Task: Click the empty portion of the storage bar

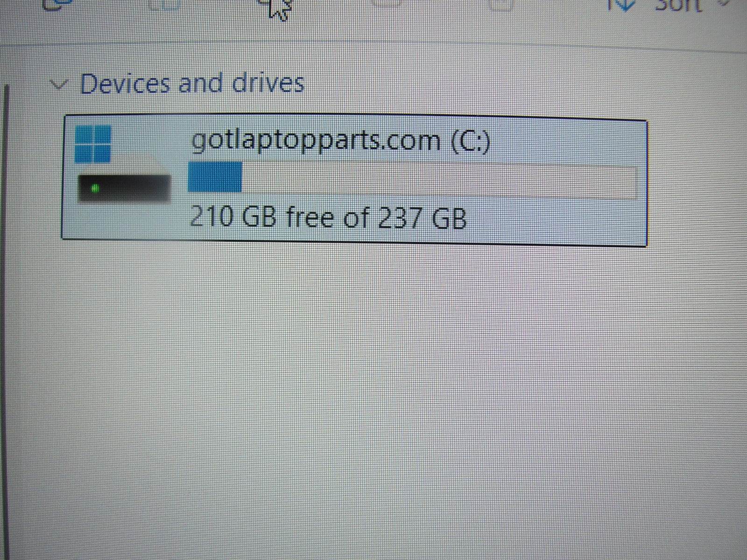Action: point(440,179)
